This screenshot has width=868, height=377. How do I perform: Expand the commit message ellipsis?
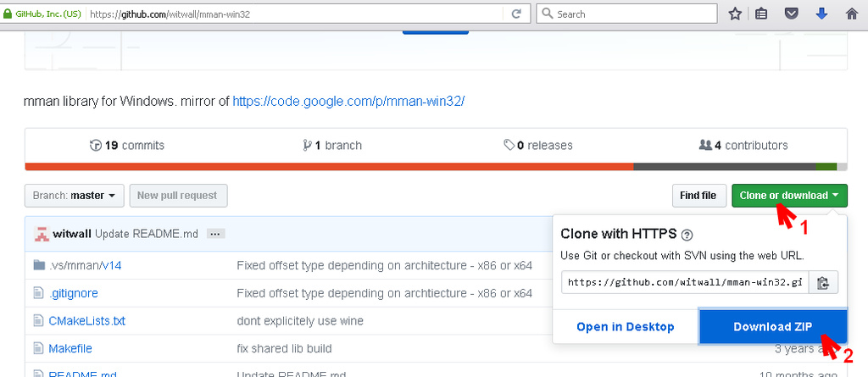coord(214,234)
